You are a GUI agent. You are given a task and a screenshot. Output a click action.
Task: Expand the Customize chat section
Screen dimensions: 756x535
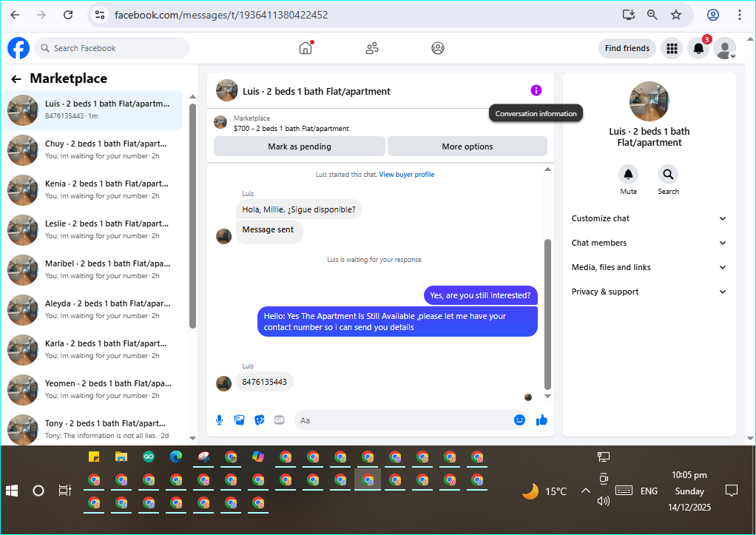click(649, 218)
